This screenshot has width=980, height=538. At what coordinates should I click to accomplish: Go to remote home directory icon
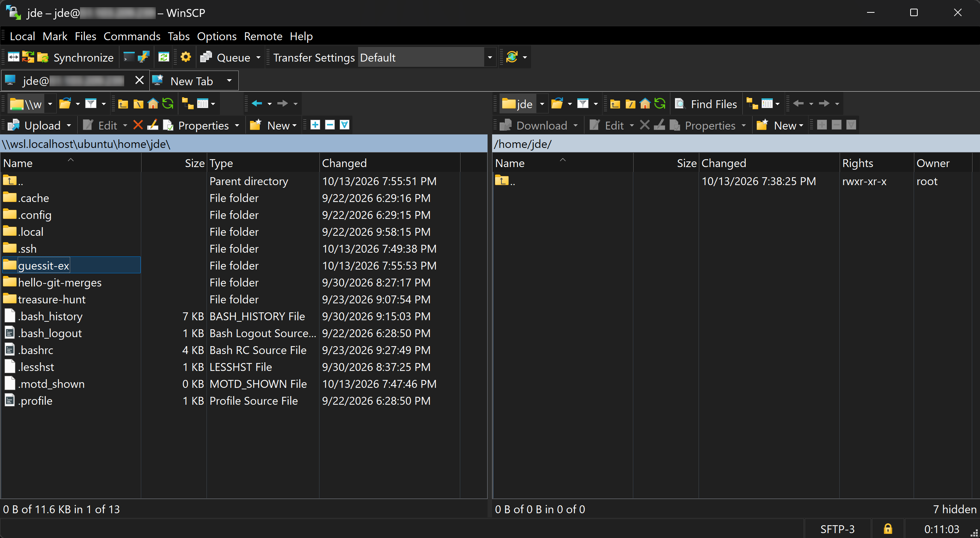(645, 104)
